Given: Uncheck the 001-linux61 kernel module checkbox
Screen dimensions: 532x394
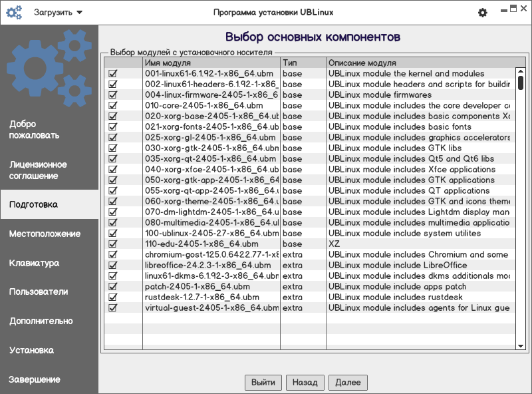Looking at the screenshot, I should 113,74.
